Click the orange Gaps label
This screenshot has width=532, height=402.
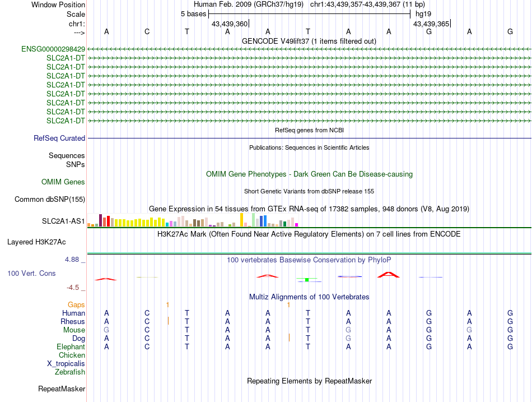(x=76, y=305)
